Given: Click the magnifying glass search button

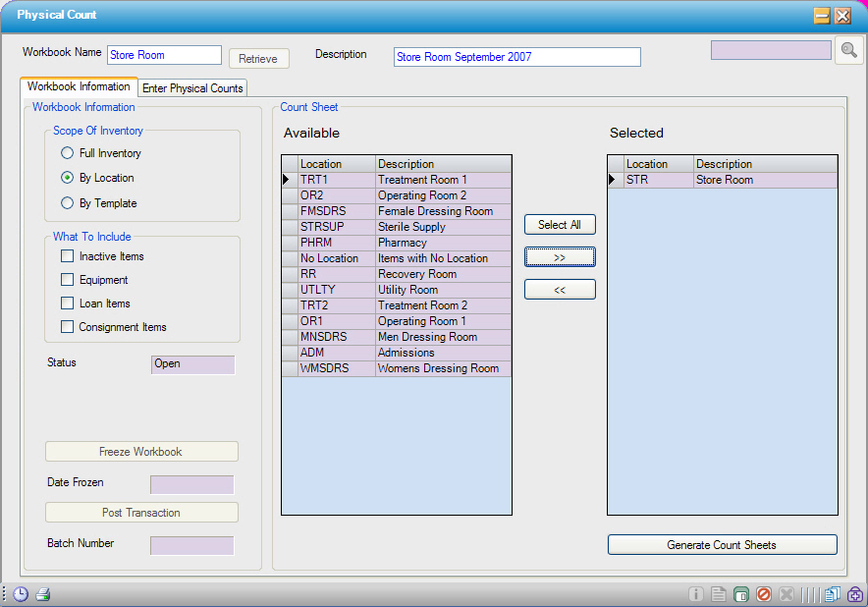Looking at the screenshot, I should coord(848,50).
